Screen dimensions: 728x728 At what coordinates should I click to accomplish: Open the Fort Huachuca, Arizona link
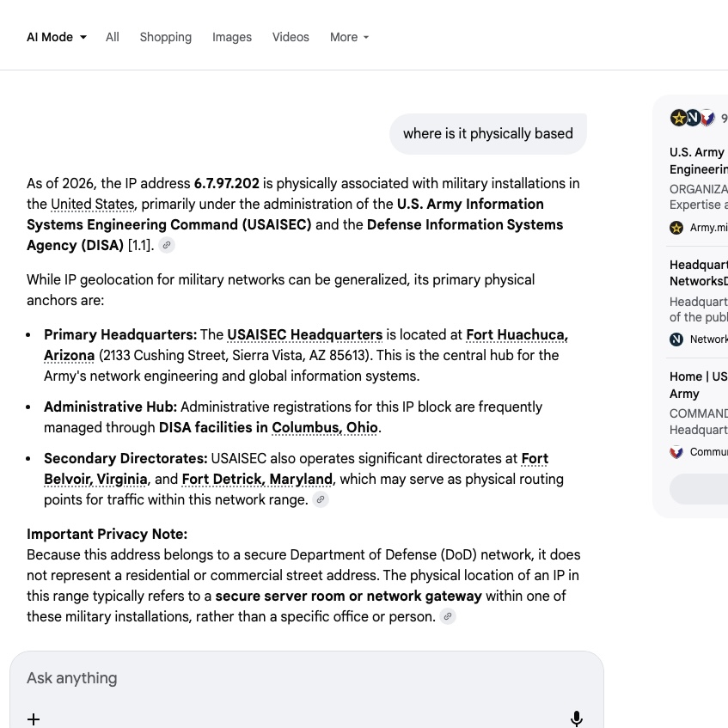coord(517,334)
